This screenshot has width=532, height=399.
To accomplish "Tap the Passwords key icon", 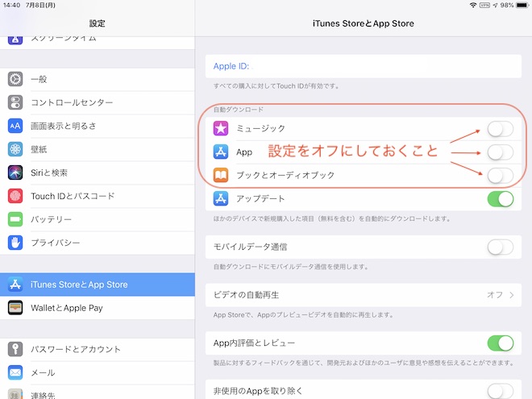I will [x=15, y=349].
